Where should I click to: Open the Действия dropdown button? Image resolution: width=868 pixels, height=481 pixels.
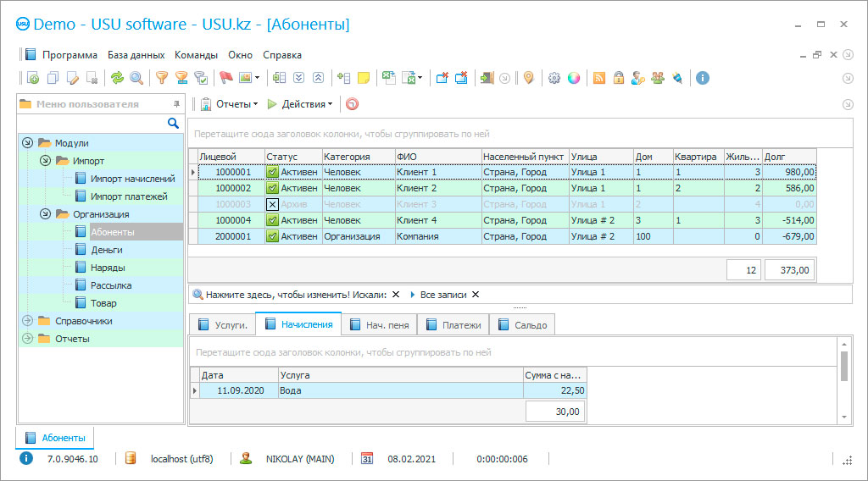tap(300, 104)
